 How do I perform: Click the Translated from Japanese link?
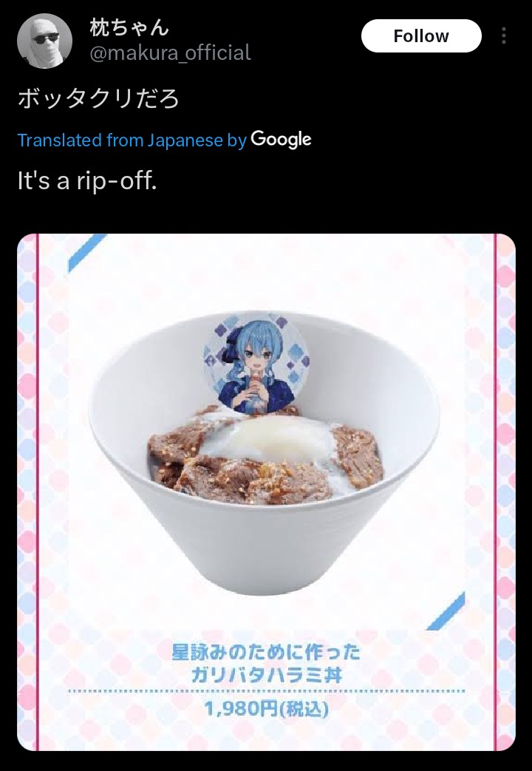(x=132, y=140)
